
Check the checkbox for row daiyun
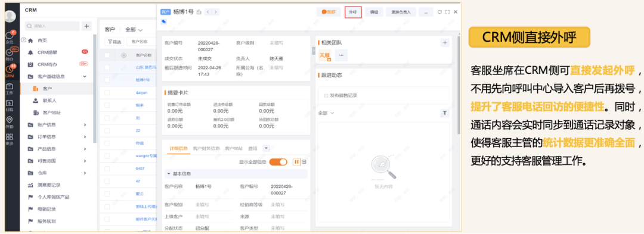[x=107, y=93]
